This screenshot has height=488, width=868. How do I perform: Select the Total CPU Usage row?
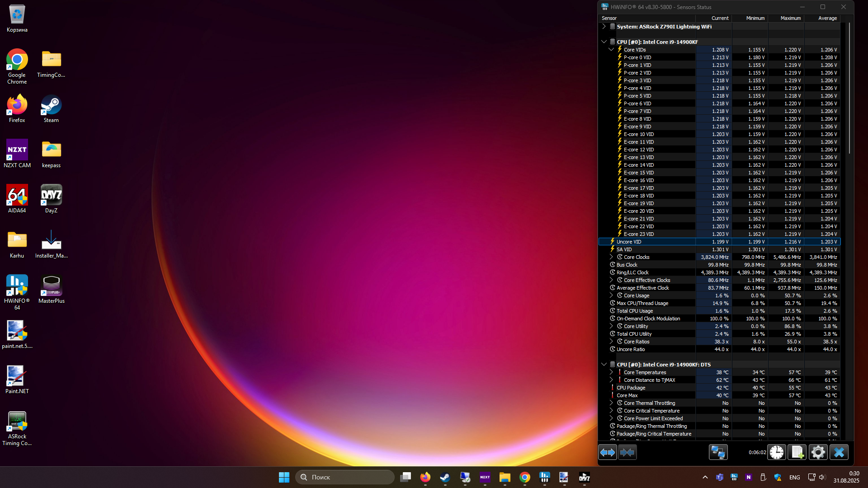click(719, 311)
